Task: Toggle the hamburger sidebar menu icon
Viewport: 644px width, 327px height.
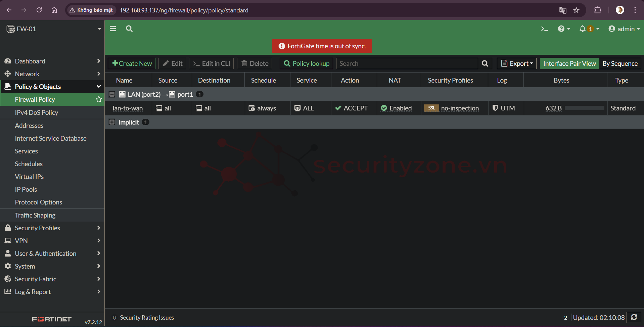Action: [113, 29]
